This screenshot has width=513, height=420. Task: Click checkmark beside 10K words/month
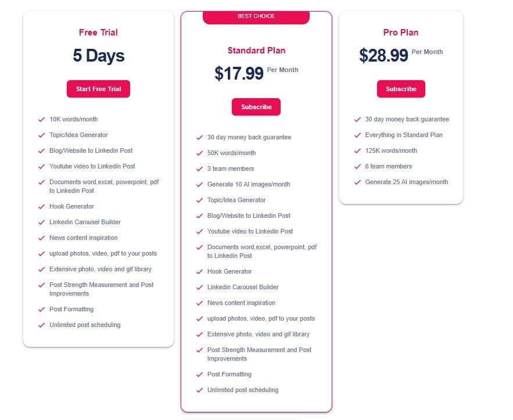point(41,119)
